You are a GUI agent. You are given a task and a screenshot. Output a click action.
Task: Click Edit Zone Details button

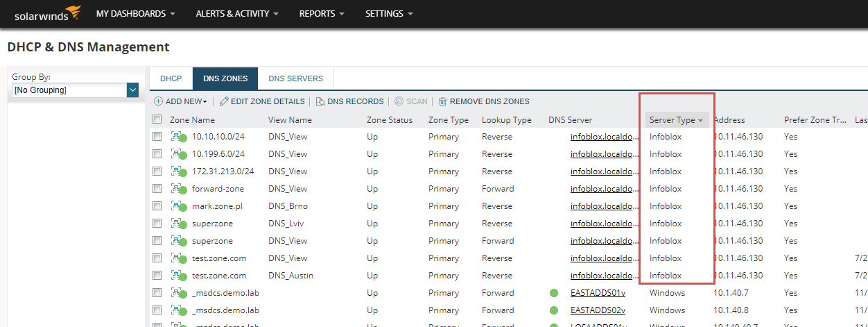[x=262, y=101]
